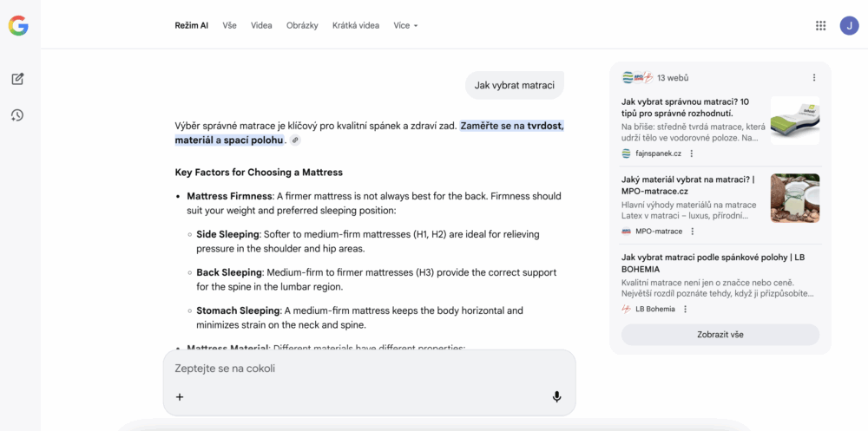Open the Google apps grid

pyautogui.click(x=820, y=26)
